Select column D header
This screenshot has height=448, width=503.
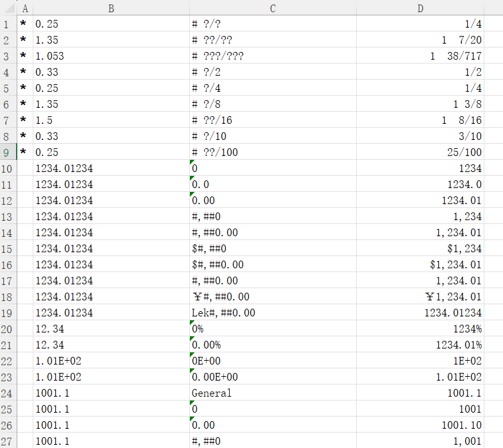point(420,8)
